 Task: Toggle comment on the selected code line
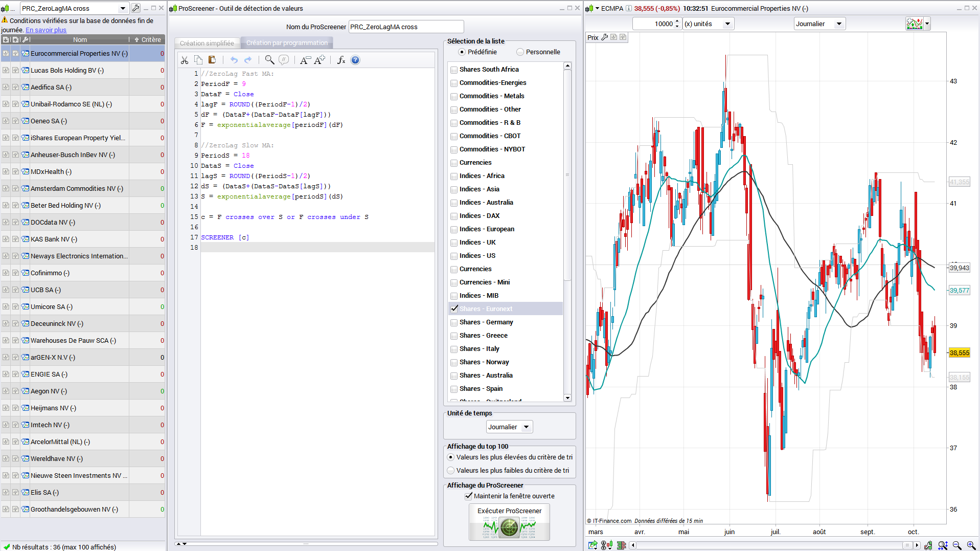[284, 60]
